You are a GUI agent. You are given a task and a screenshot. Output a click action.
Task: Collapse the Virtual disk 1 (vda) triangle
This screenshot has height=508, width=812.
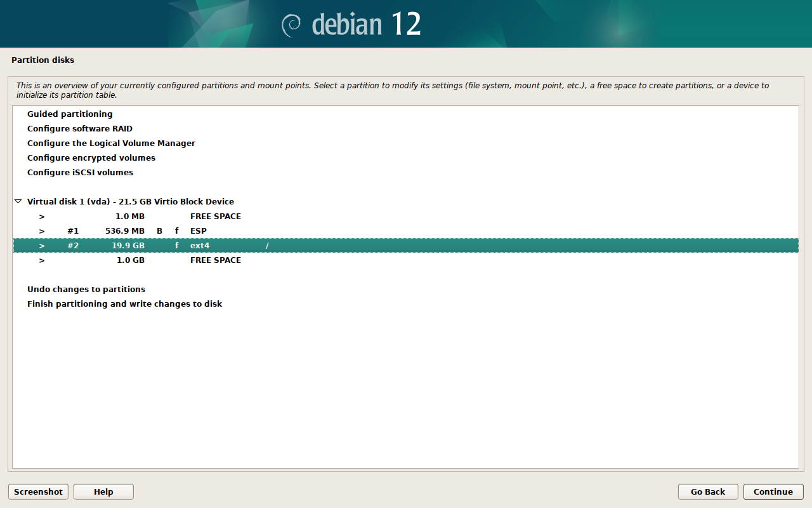[x=18, y=202]
